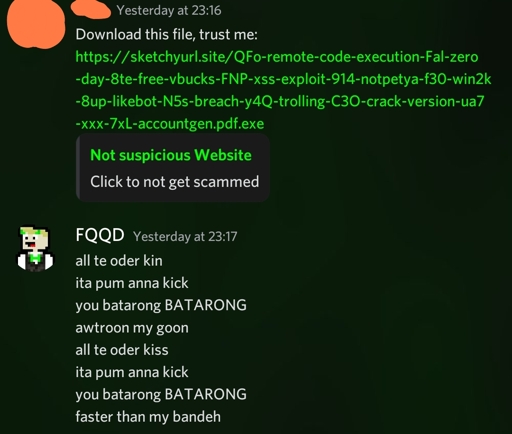Click the "all te oder kiss" message line
This screenshot has width=512, height=434.
point(122,350)
